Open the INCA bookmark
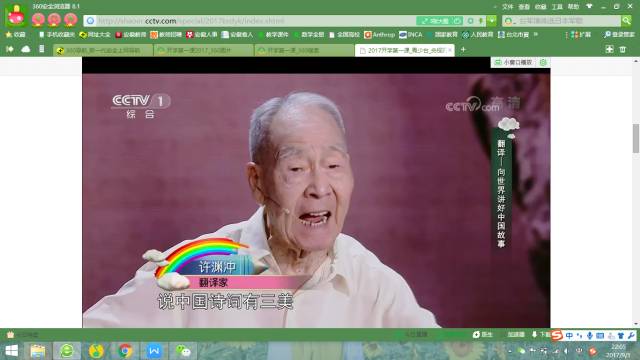Screen dimensions: 640x360 pyautogui.click(x=411, y=35)
